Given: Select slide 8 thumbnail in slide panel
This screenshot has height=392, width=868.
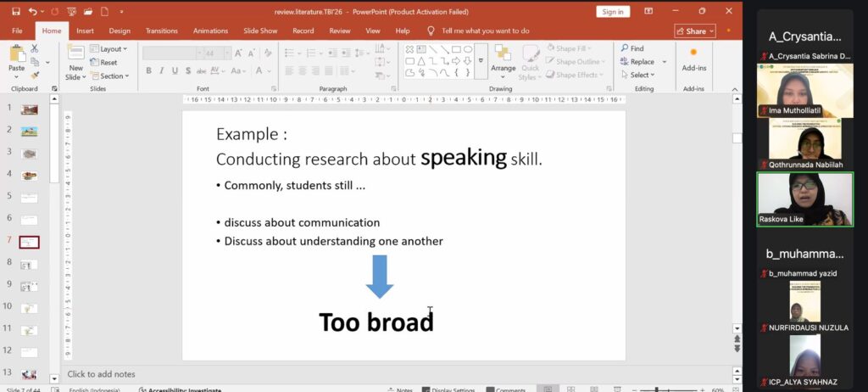Looking at the screenshot, I should coord(29,262).
